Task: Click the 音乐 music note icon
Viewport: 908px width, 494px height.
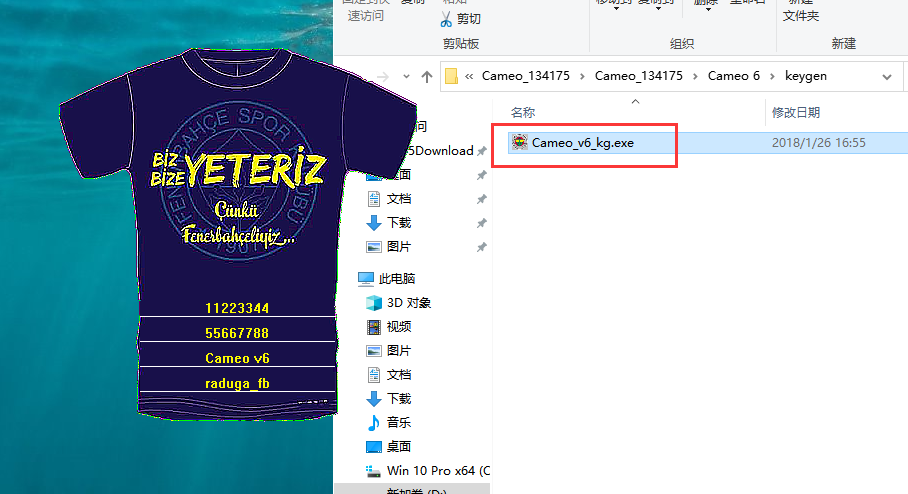Action: click(374, 423)
